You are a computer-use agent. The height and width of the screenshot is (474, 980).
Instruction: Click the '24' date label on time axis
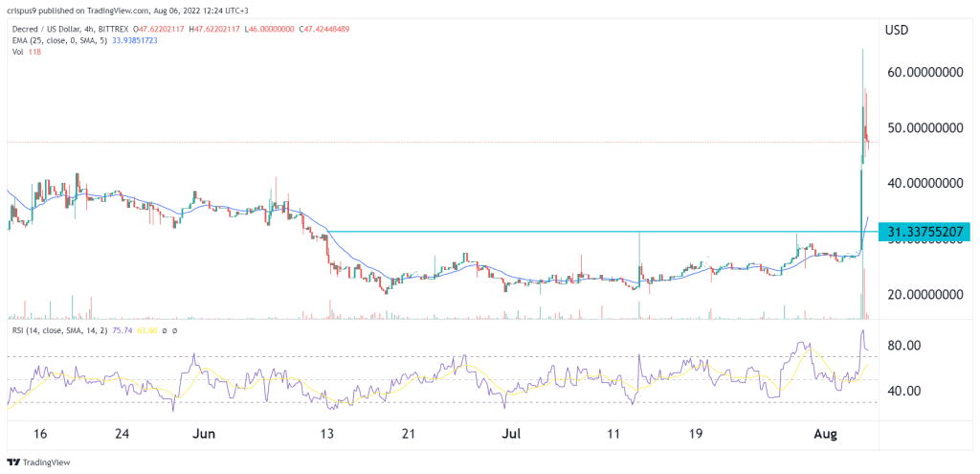tap(123, 434)
